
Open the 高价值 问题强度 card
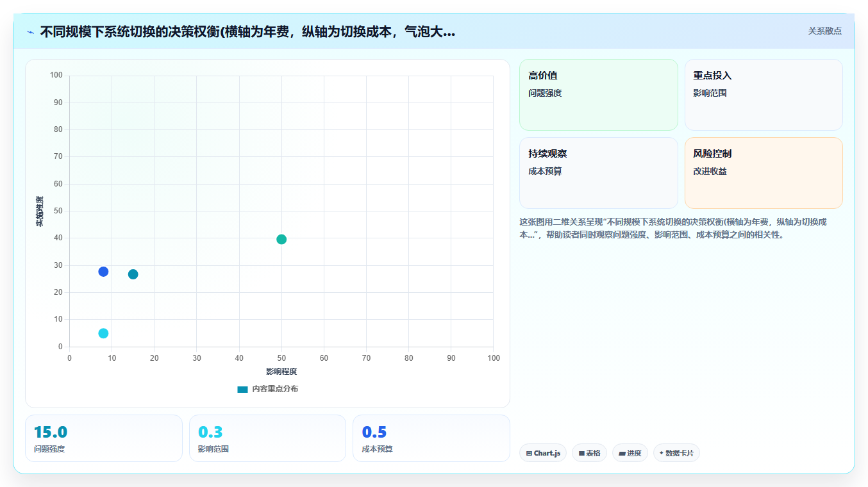click(x=598, y=95)
